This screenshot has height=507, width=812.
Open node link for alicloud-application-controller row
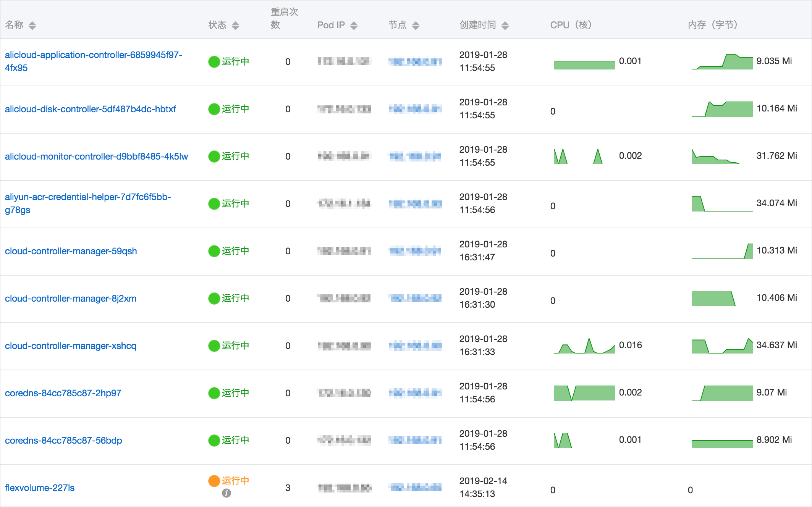(x=415, y=61)
